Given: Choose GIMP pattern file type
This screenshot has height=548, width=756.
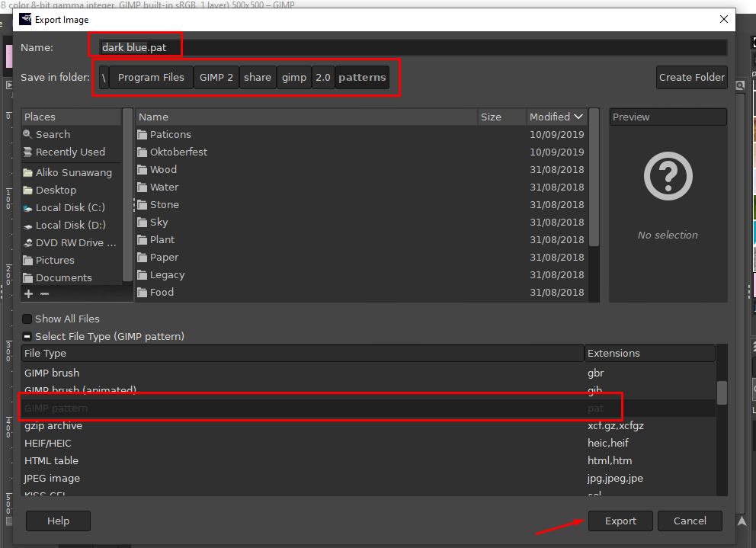Looking at the screenshot, I should click(x=368, y=408).
